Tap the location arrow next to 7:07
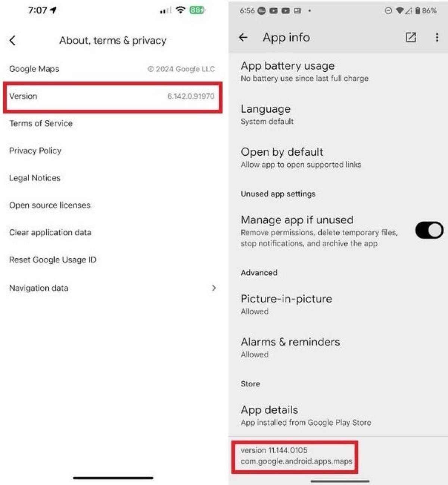Image resolution: width=448 pixels, height=485 pixels. [x=53, y=10]
